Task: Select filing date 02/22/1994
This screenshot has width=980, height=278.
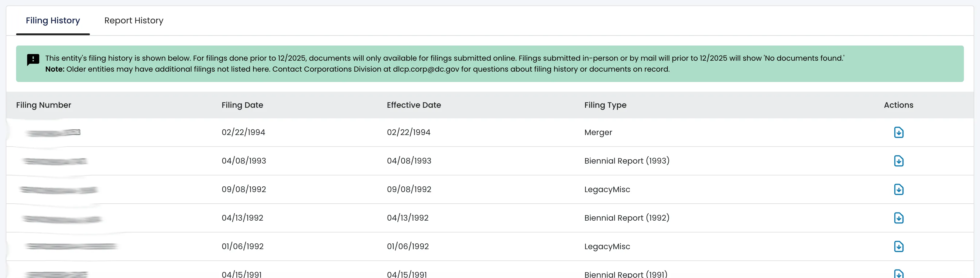Action: click(243, 132)
